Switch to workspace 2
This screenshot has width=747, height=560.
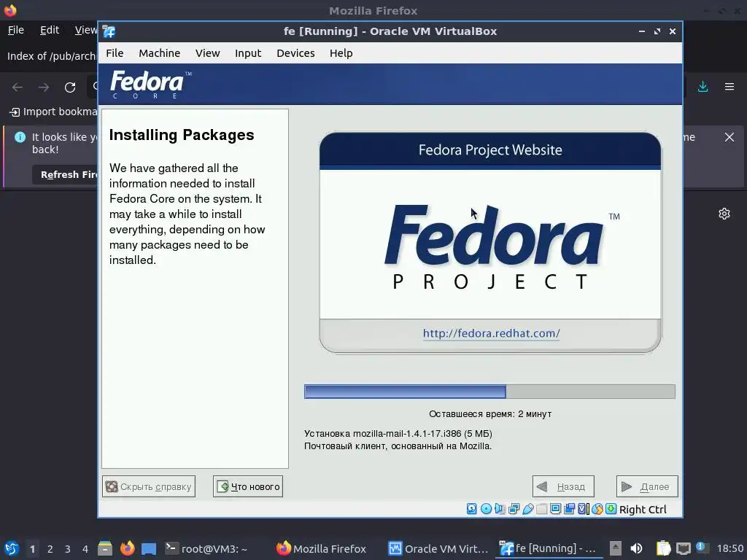click(50, 549)
